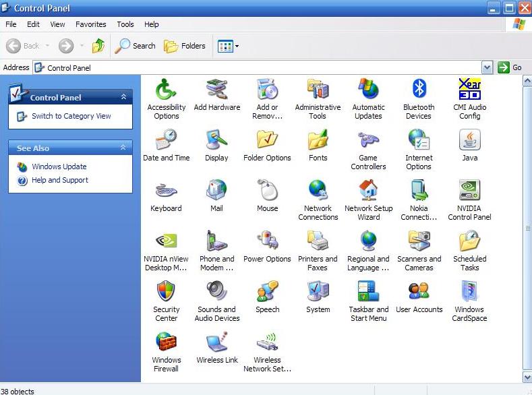Open User Accounts icon
Screen dimensions: 532x395
coord(419,291)
